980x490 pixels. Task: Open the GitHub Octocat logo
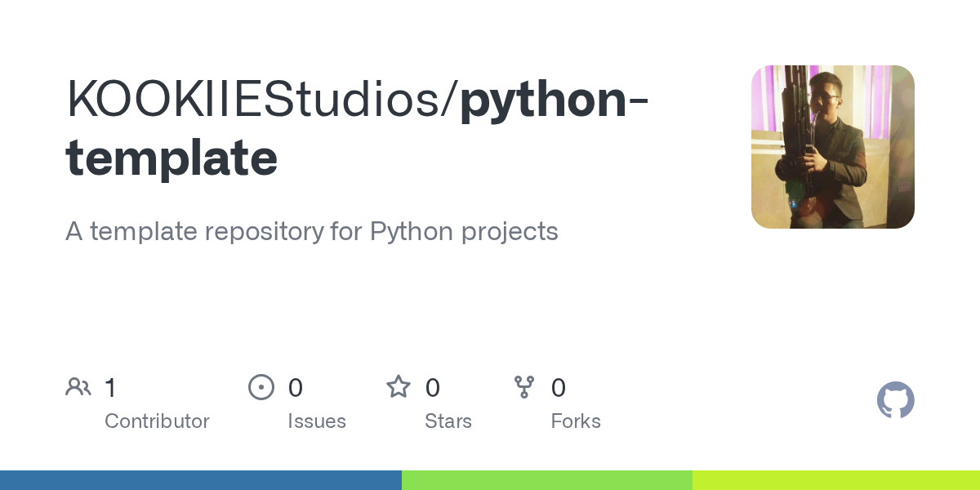point(895,401)
